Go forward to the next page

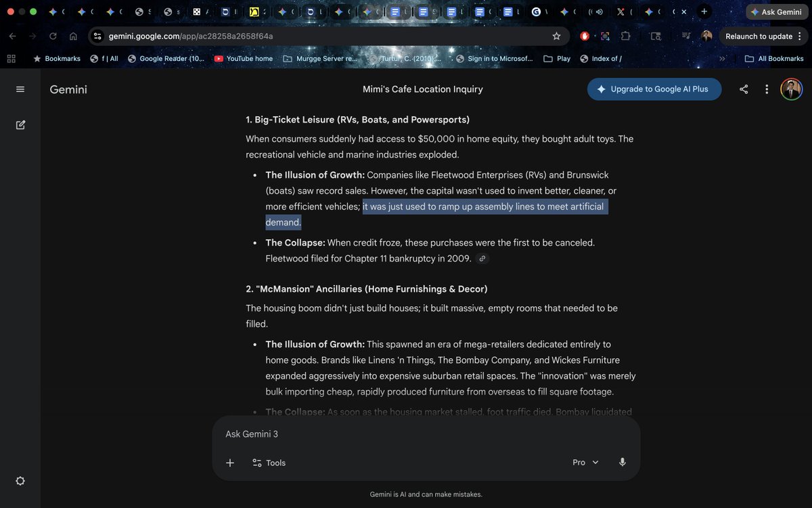32,37
